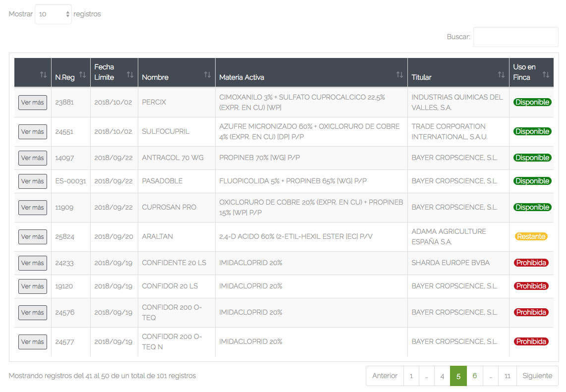Image resolution: width=566 pixels, height=392 pixels.
Task: Go to the Anterior page
Action: tap(385, 376)
